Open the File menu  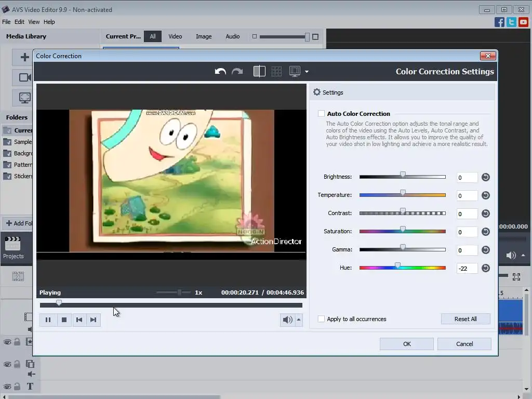[x=6, y=22]
